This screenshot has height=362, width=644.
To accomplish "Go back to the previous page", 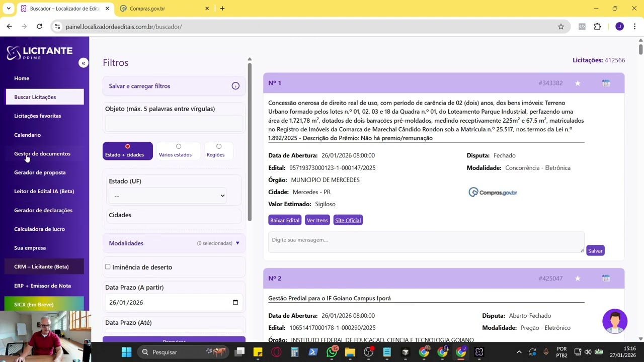I will click(x=10, y=27).
